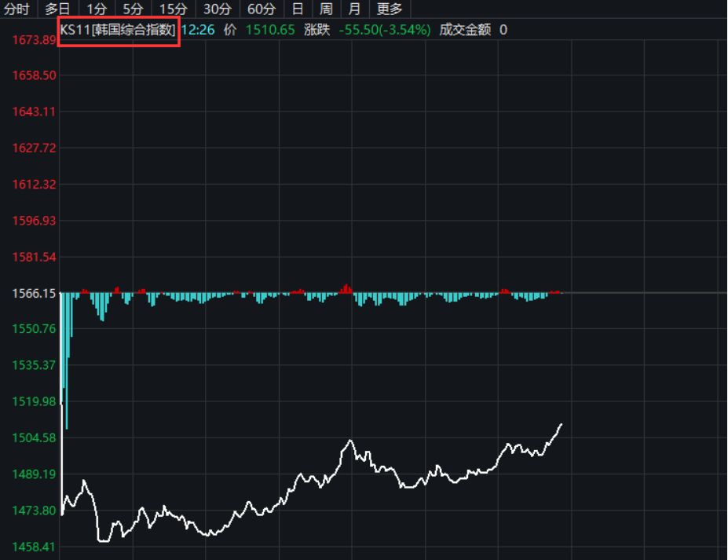
Task: Click the change value -55.50(-3.54%)
Action: pyautogui.click(x=385, y=30)
